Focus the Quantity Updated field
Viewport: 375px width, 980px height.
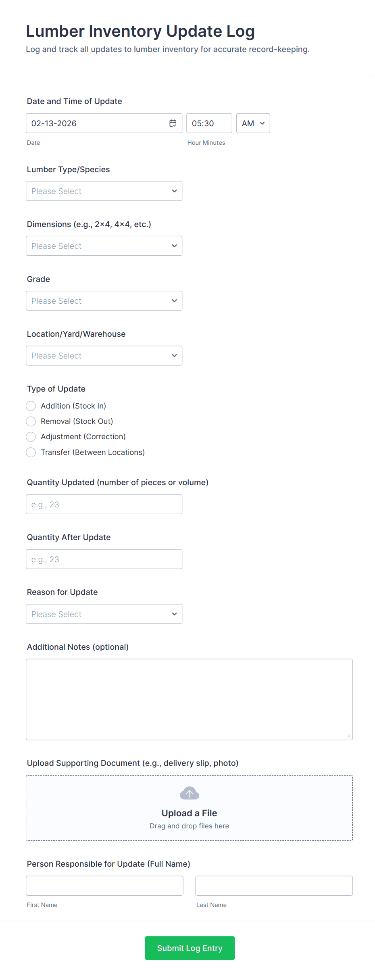pos(104,505)
